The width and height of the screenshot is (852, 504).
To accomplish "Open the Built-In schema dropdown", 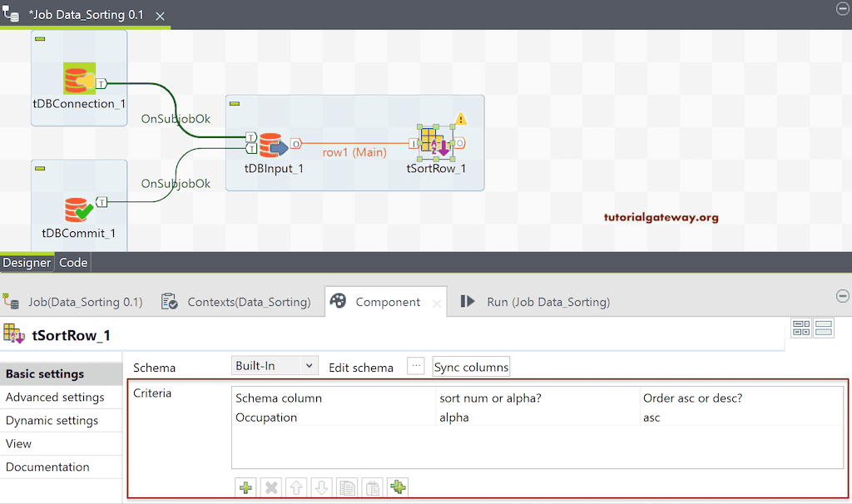I will pyautogui.click(x=308, y=366).
